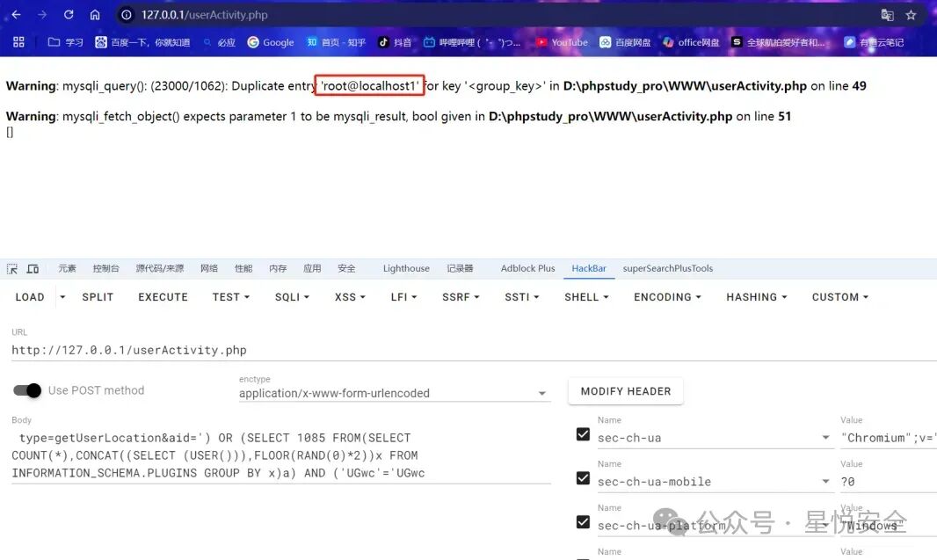
Task: Open the 全球航拍爱好者 bookmark
Action: (779, 42)
